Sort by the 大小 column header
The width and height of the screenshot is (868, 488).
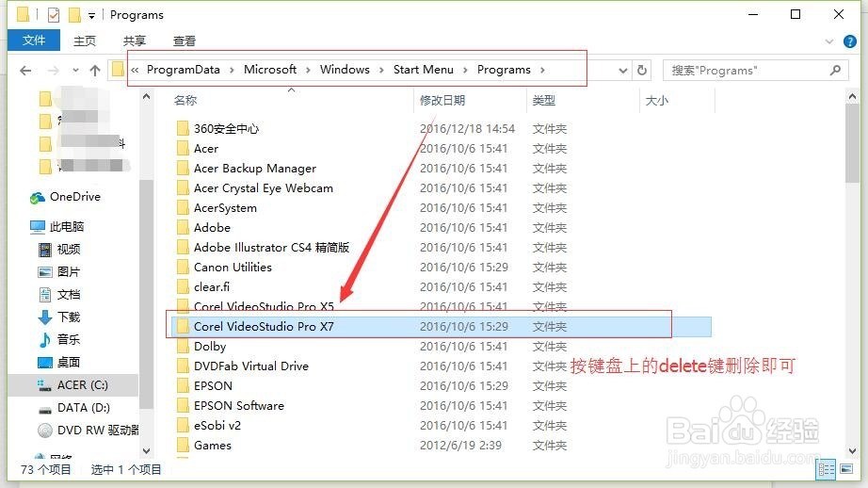click(x=656, y=100)
